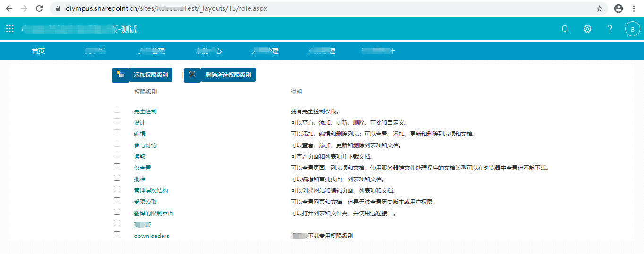Click the help question mark icon
Viewport: 644px width, 254px height.
[x=610, y=29]
